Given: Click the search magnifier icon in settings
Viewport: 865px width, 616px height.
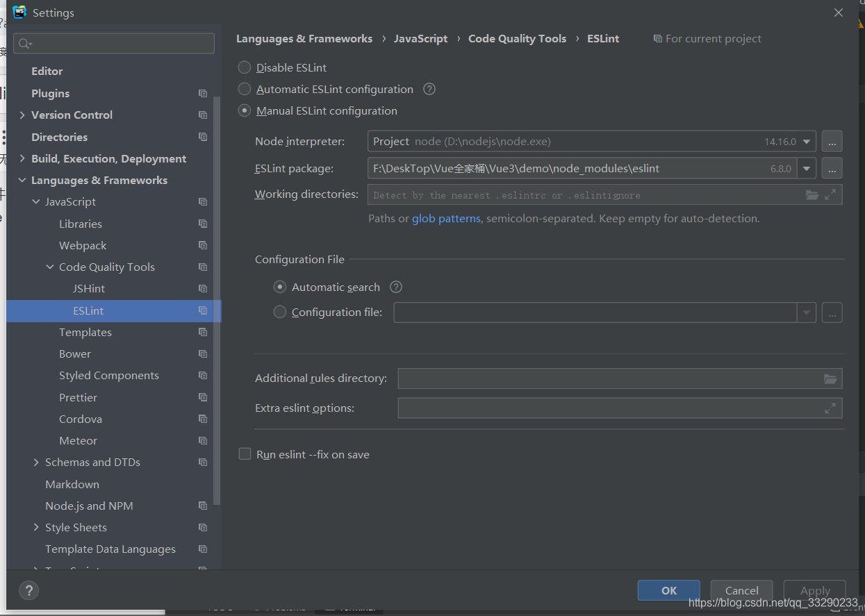Looking at the screenshot, I should 25,44.
